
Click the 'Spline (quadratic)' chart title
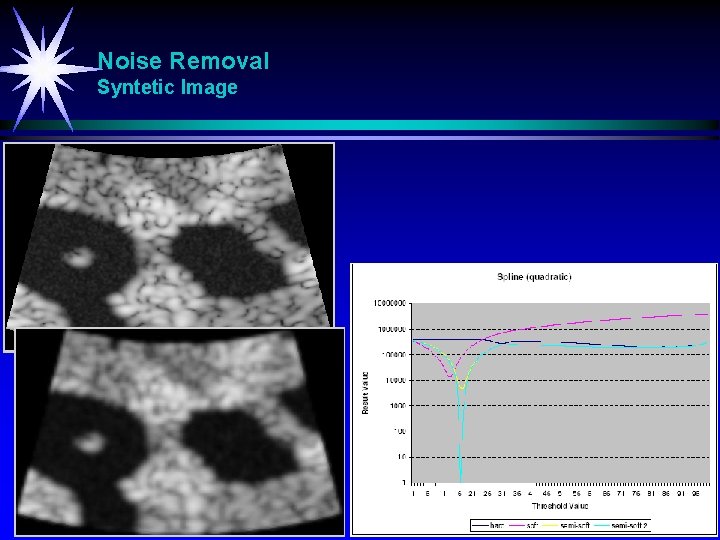click(x=534, y=277)
